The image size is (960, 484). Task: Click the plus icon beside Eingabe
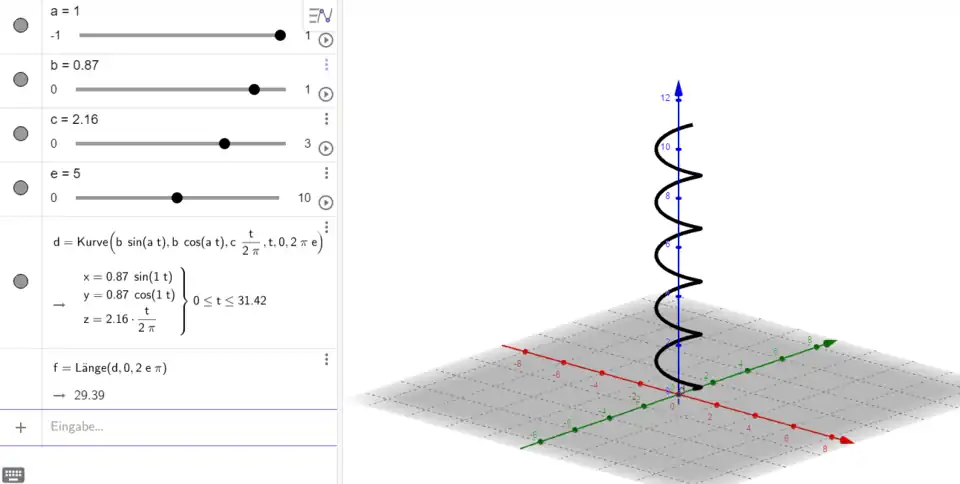coord(20,427)
